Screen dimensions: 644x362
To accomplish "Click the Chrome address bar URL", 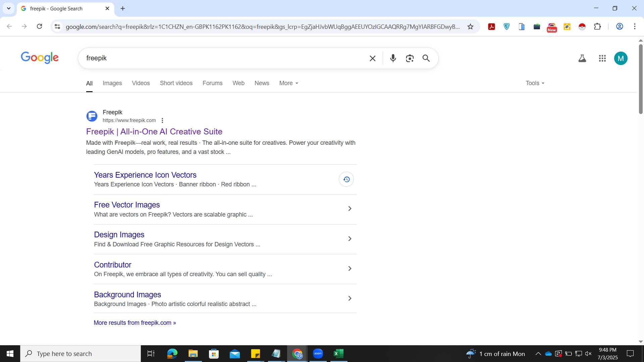I will coord(263,27).
